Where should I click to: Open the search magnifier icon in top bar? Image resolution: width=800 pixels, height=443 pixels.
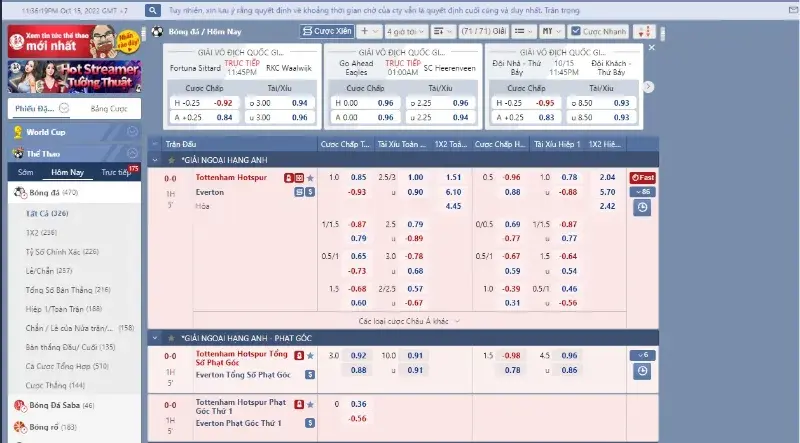pyautogui.click(x=153, y=10)
